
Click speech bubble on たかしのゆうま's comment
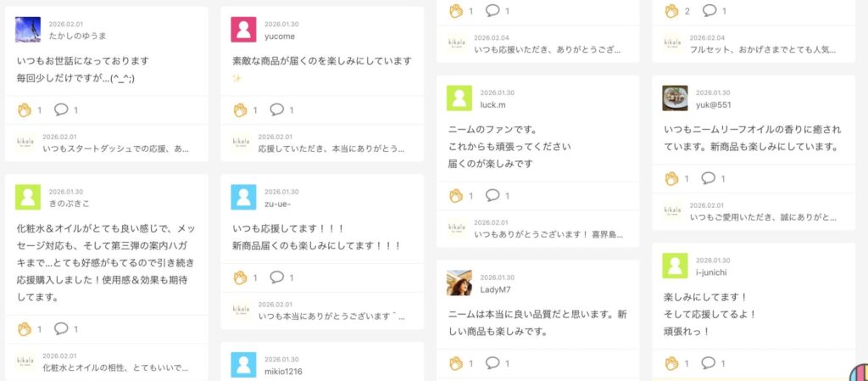click(61, 109)
